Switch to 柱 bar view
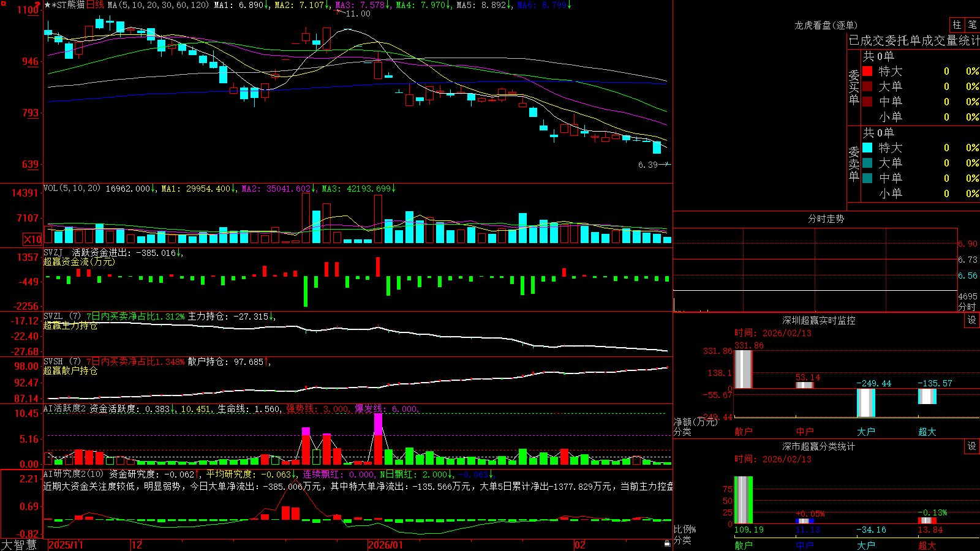Image resolution: width=980 pixels, height=551 pixels. coord(957,24)
